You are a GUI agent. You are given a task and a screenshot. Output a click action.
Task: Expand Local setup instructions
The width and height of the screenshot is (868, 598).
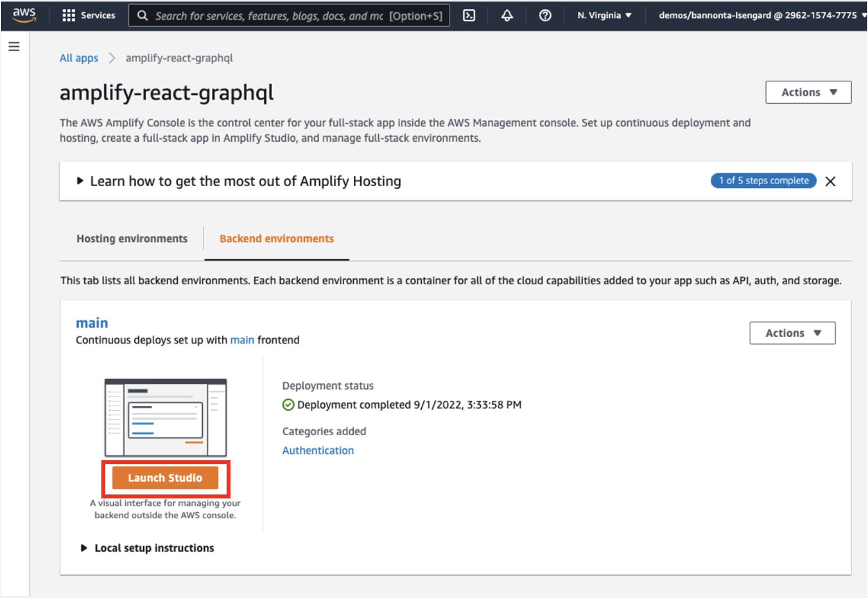coord(154,548)
